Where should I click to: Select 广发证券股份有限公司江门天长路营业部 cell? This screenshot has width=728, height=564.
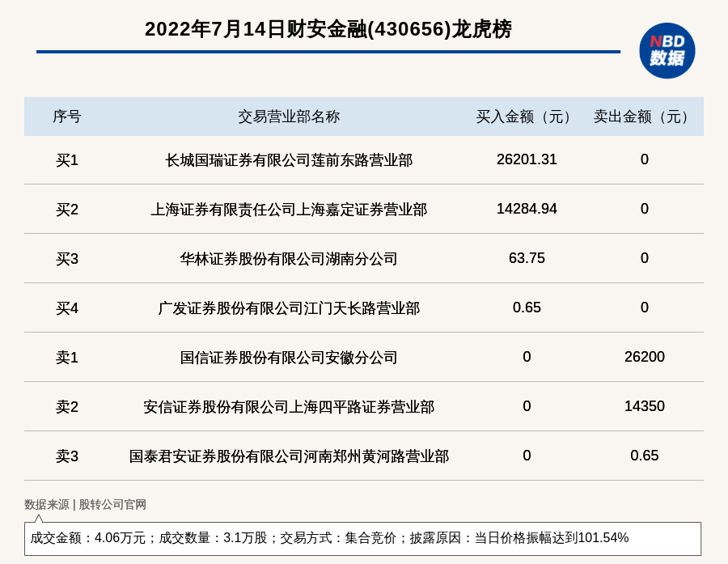coord(289,308)
